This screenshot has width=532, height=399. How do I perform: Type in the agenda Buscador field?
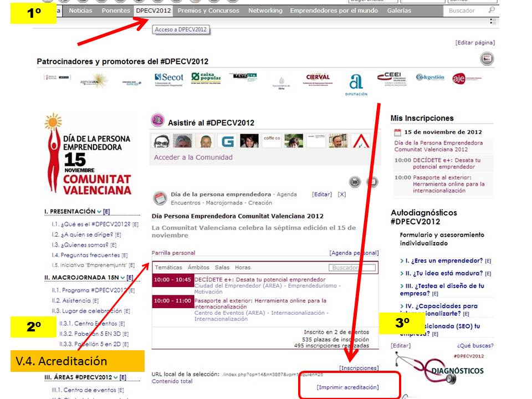click(352, 268)
